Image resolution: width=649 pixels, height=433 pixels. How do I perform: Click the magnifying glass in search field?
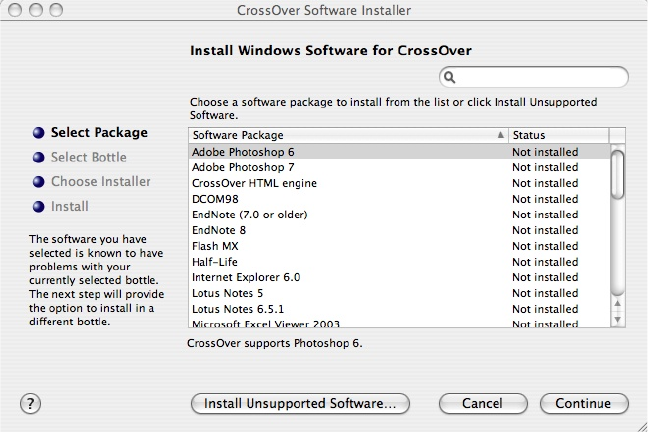450,77
